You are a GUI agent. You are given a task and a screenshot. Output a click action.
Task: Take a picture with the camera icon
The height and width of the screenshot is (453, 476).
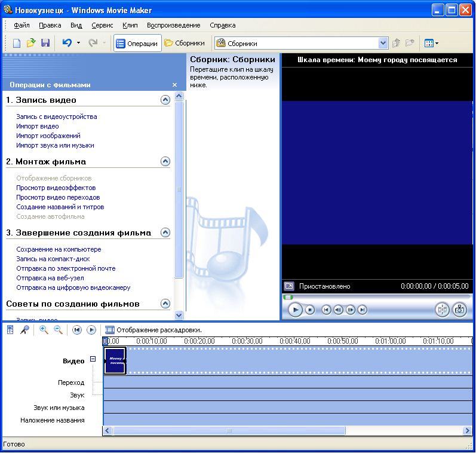coord(460,310)
